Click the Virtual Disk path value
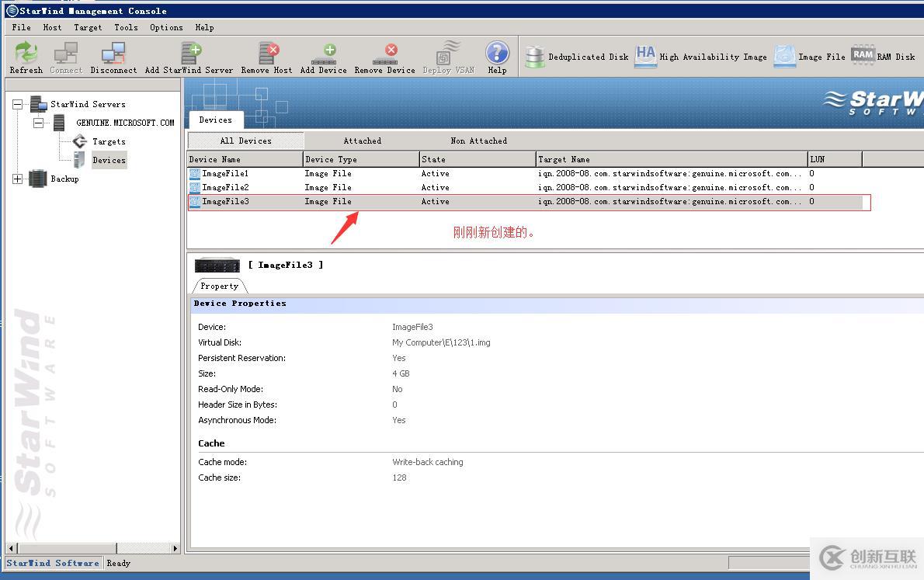The image size is (924, 580). 441,342
